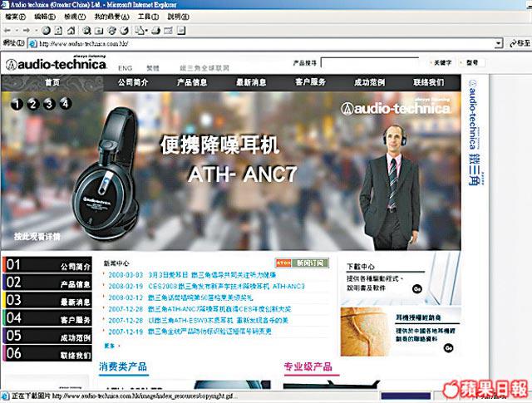The height and width of the screenshot is (403, 532).
Task: Open the Media pane icon
Action: click(111, 31)
